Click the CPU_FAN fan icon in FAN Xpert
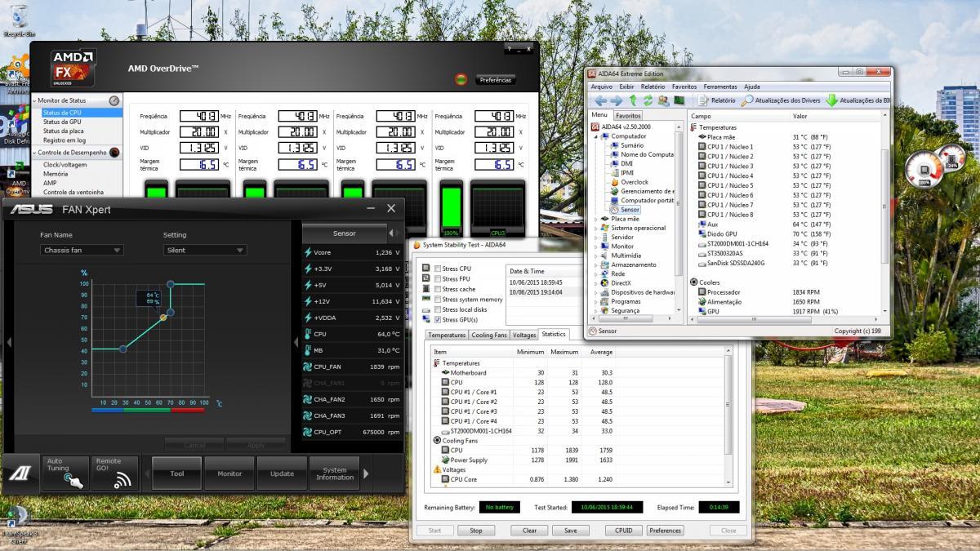Viewport: 980px width, 551px height. tap(307, 367)
